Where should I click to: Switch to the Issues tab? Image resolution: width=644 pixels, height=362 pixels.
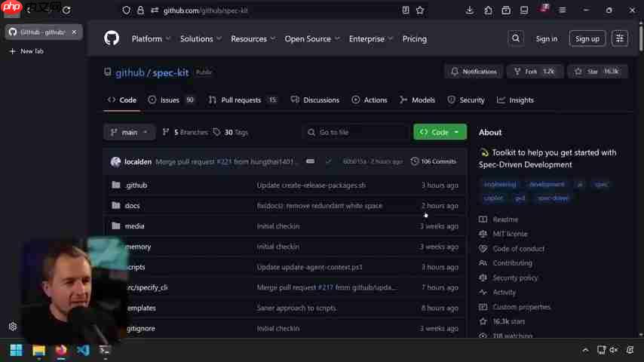coord(170,100)
